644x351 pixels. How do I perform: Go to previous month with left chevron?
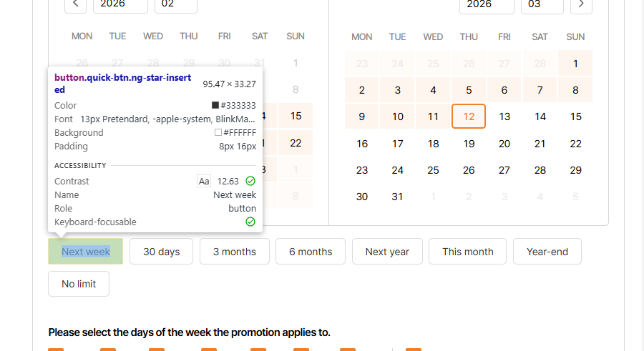(75, 5)
